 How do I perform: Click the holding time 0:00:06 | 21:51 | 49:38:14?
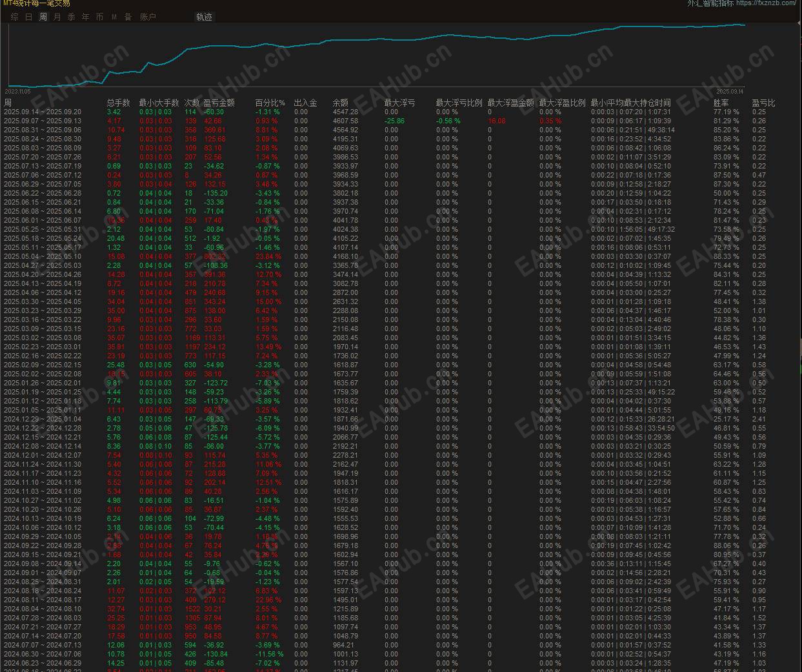pyautogui.click(x=633, y=130)
